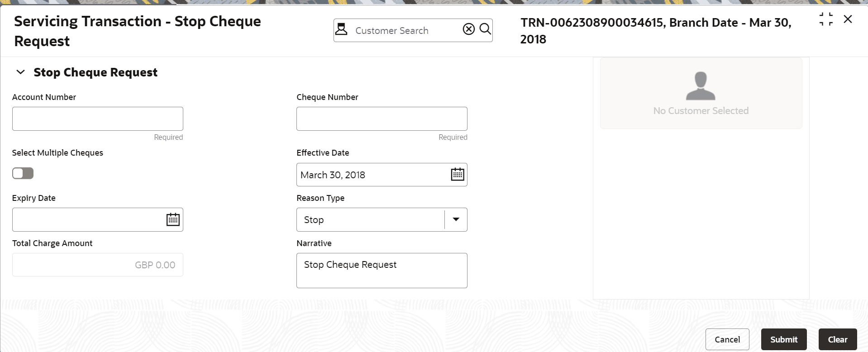Click the Total Charge Amount GBP 0.00 field
The height and width of the screenshot is (352, 868).
pyautogui.click(x=98, y=265)
